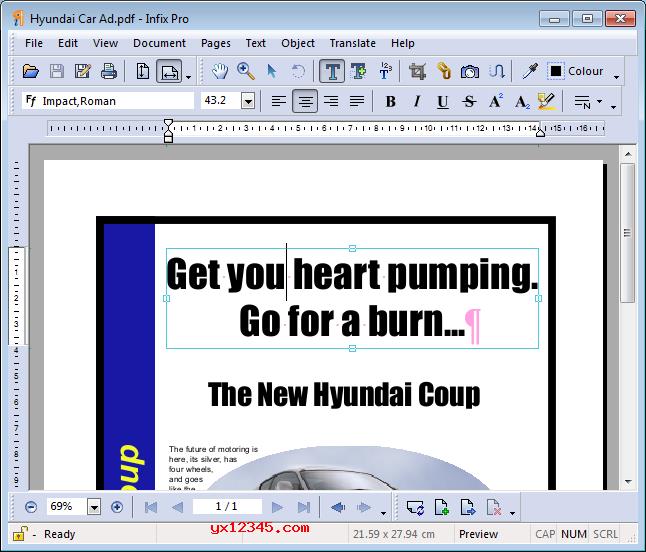Toggle Bold formatting
Image resolution: width=646 pixels, height=552 pixels.
[391, 101]
